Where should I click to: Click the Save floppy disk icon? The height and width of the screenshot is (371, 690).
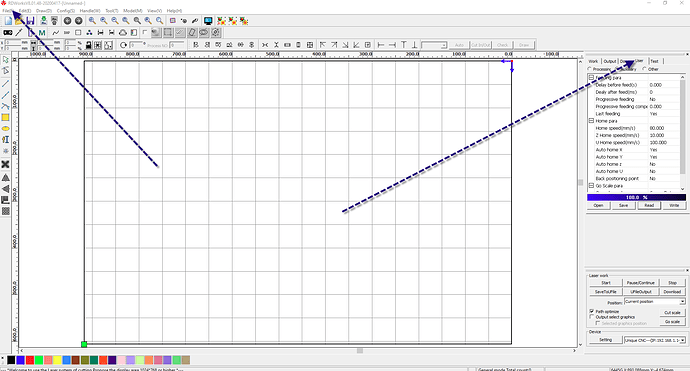tap(30, 21)
